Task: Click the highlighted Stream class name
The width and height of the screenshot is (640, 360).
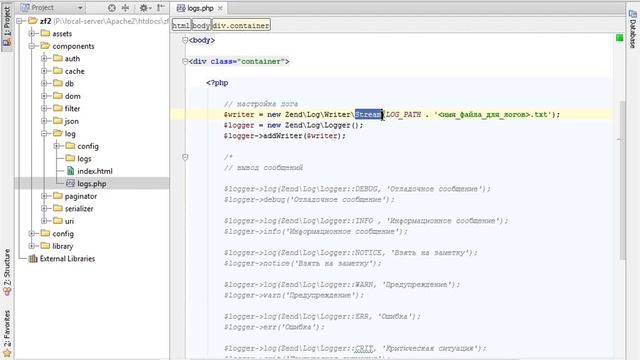Action: coord(369,115)
